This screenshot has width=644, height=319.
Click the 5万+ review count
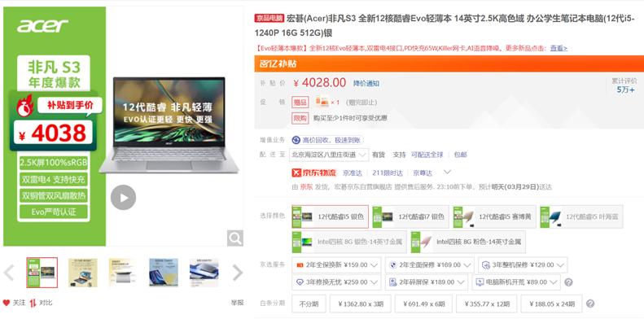coord(625,90)
